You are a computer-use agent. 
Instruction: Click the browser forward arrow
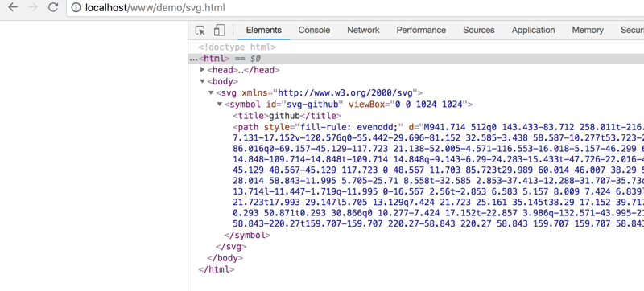tap(33, 7)
